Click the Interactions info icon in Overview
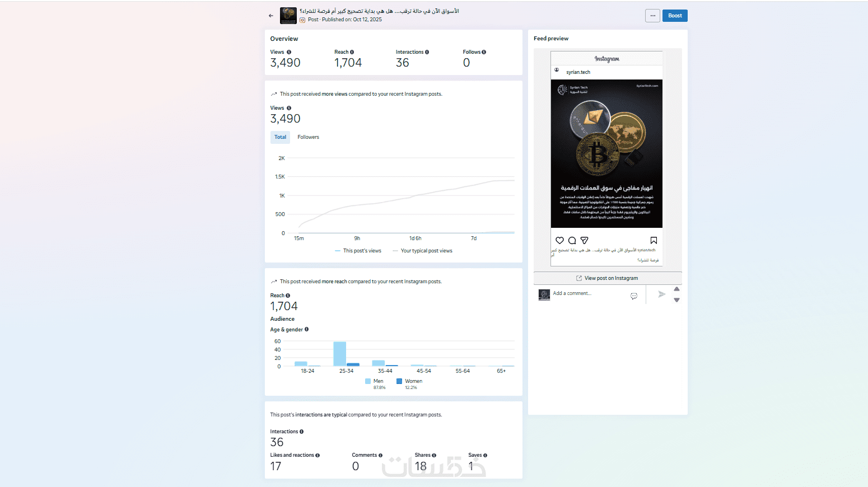This screenshot has height=487, width=868. pos(427,52)
